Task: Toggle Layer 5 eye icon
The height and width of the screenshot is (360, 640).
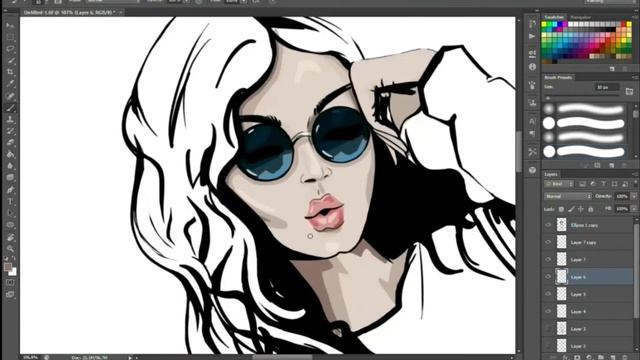Action: (548, 294)
